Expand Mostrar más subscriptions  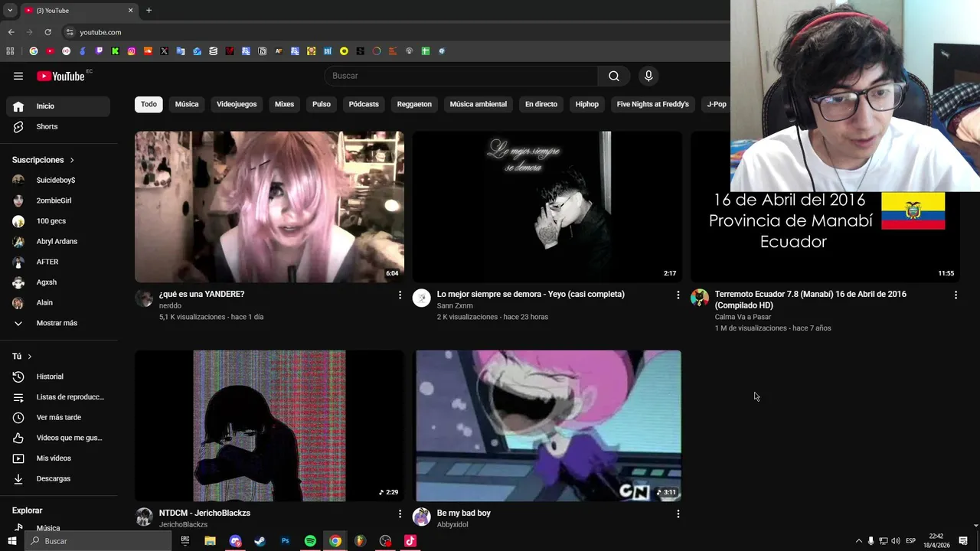pos(58,323)
